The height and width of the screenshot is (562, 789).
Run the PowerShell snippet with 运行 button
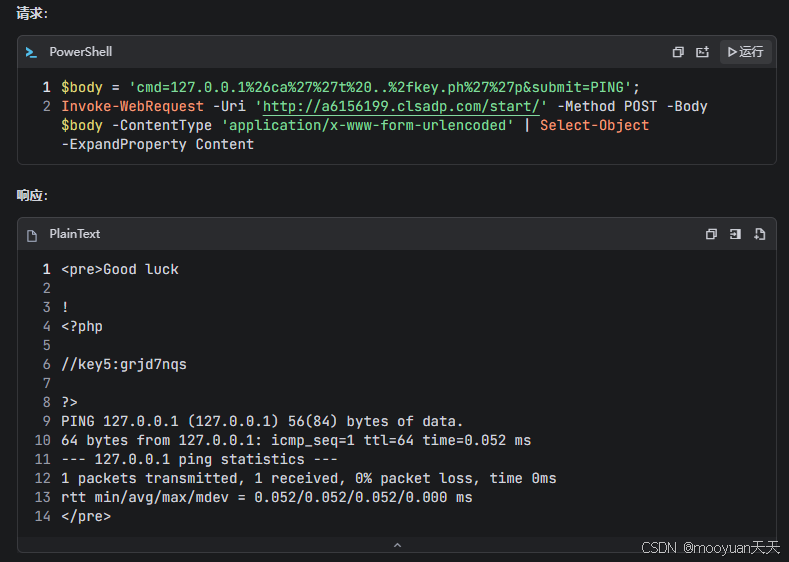click(746, 52)
